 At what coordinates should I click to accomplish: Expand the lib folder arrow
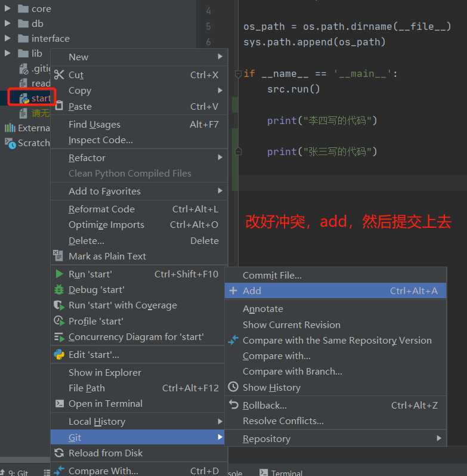[x=8, y=53]
